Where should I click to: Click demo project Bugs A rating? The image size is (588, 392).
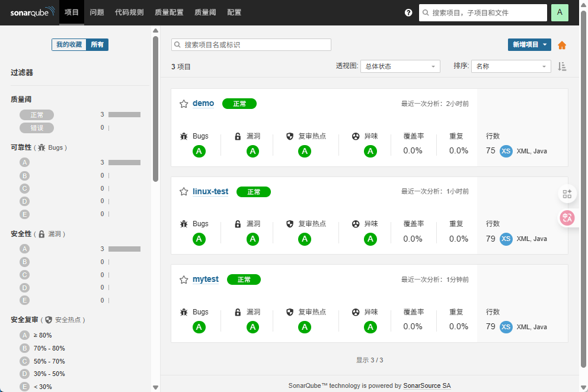tap(199, 152)
